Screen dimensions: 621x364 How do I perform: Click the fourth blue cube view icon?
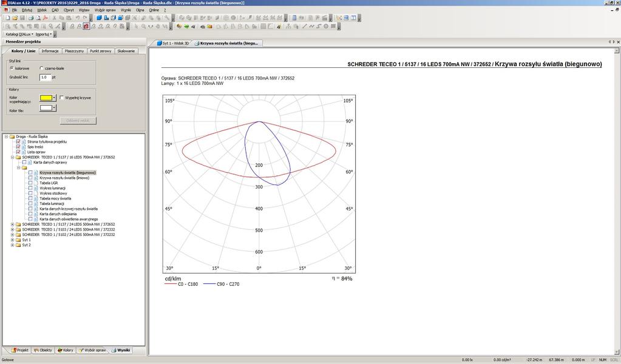click(120, 18)
